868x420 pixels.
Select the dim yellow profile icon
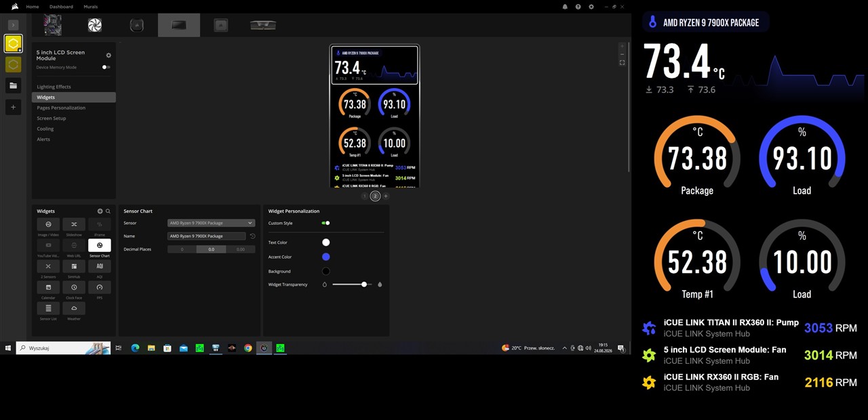pos(13,64)
